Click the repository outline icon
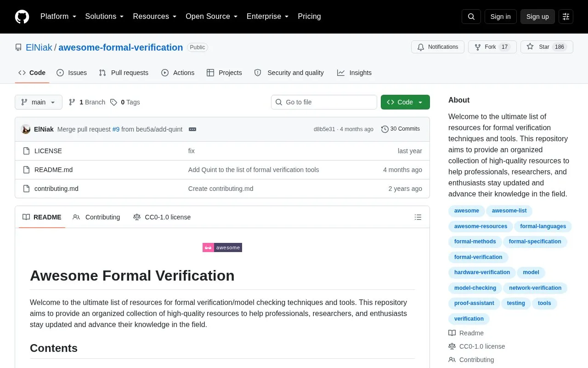 pyautogui.click(x=18, y=47)
